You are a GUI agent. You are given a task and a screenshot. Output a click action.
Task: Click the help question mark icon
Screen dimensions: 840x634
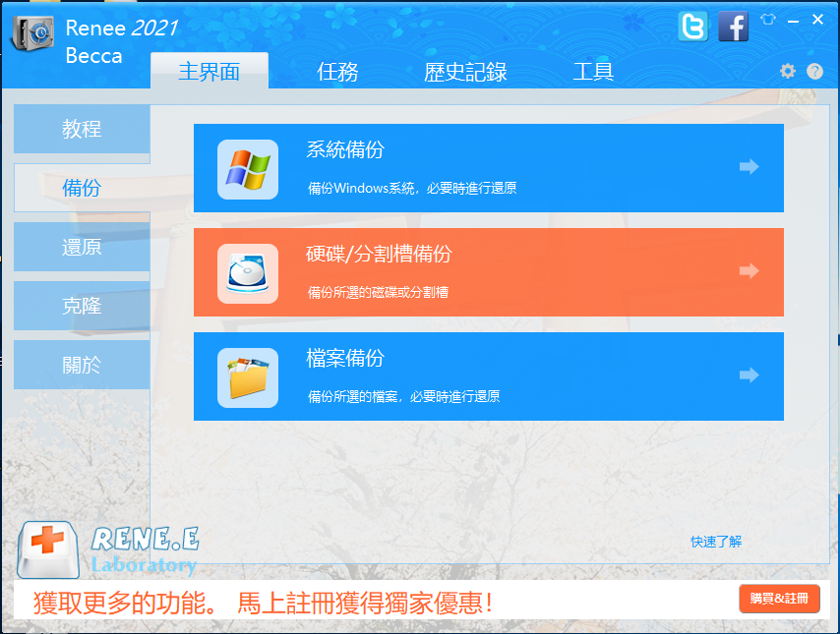click(x=814, y=71)
